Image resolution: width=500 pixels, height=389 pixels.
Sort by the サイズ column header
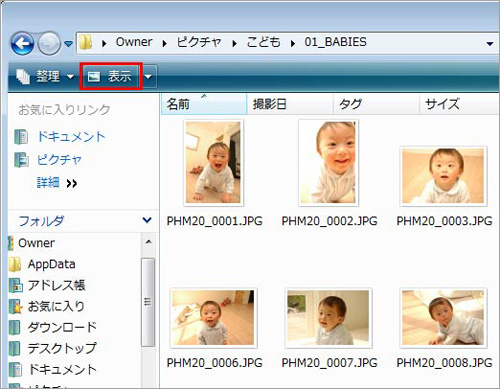point(460,104)
